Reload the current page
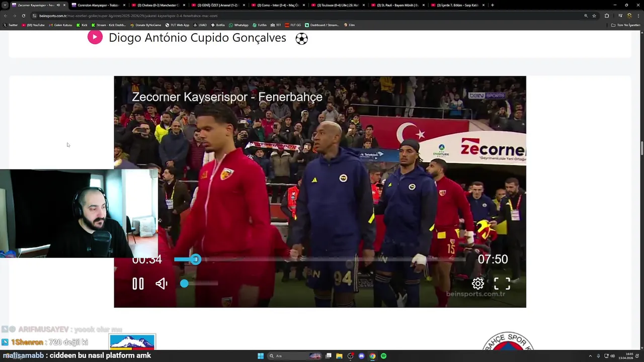 (x=23, y=16)
